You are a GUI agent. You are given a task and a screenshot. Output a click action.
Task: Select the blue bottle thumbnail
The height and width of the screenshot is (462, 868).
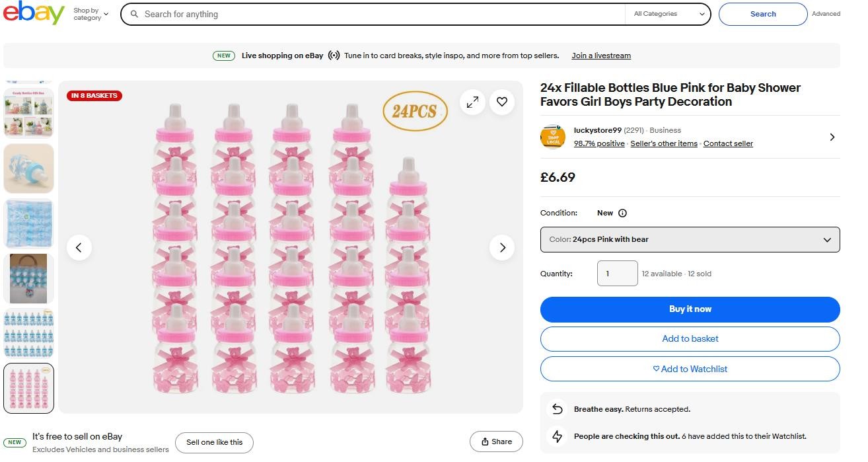click(x=28, y=169)
